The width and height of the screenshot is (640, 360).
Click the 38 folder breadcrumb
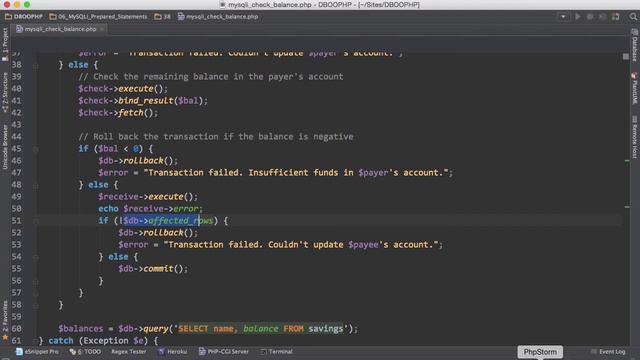tap(163, 17)
